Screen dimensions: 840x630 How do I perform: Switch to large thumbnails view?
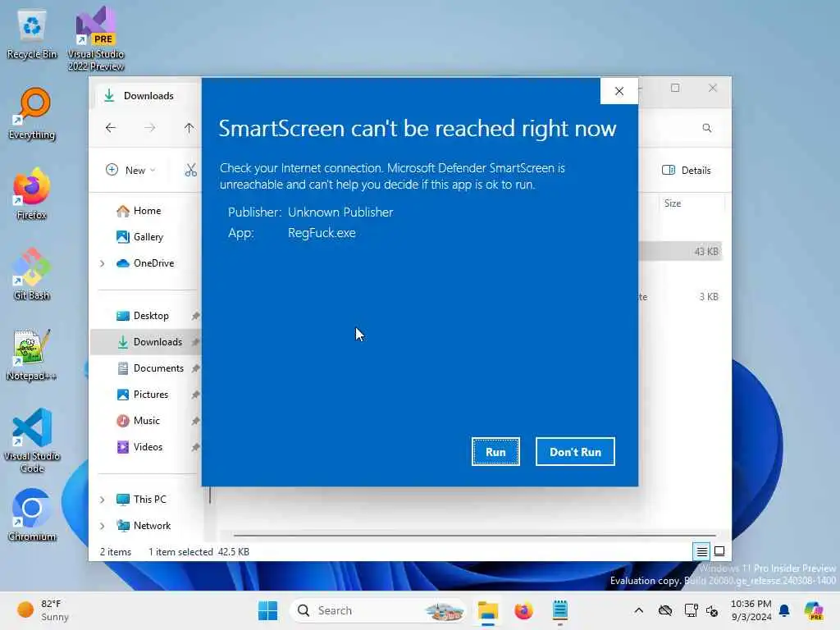[x=719, y=551]
